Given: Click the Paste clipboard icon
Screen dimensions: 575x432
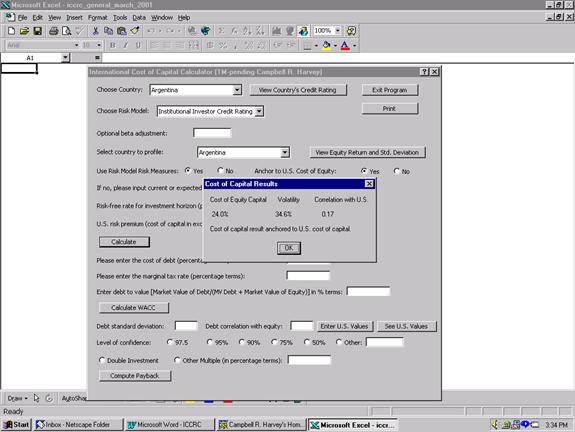Looking at the screenshot, I should [121, 31].
